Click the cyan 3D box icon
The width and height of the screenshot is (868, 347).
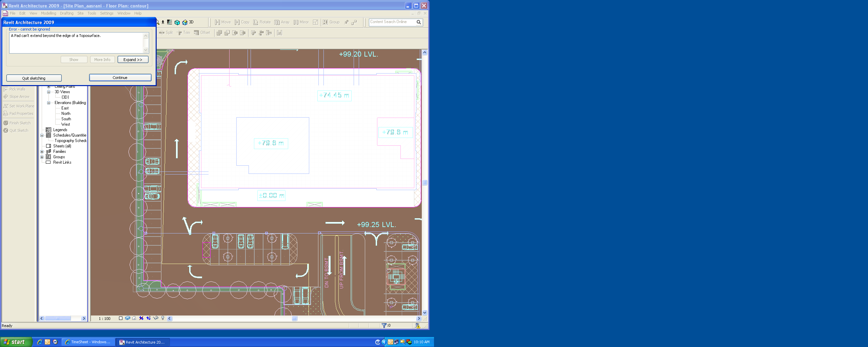177,22
